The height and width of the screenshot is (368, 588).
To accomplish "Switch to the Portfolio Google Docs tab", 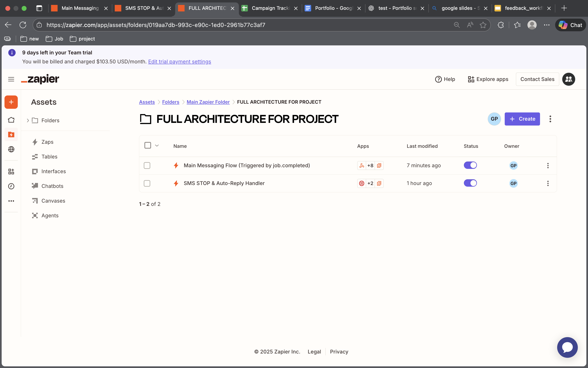I will (x=333, y=8).
